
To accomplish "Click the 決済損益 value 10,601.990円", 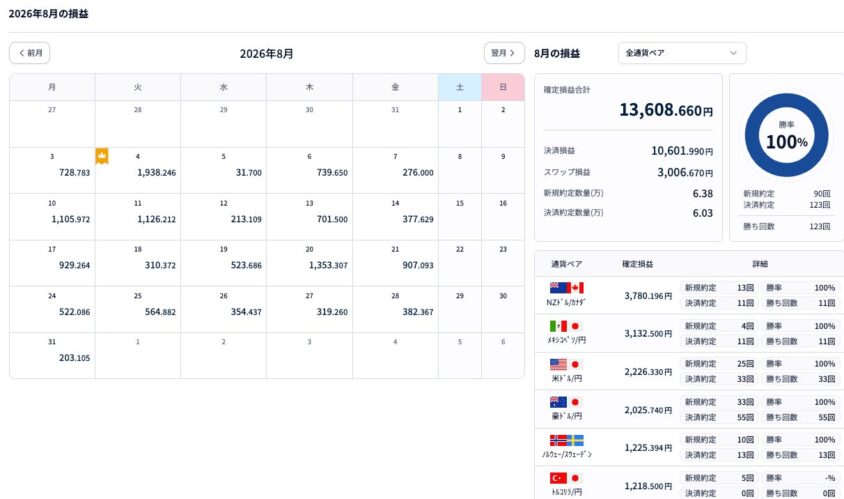I will 682,151.
